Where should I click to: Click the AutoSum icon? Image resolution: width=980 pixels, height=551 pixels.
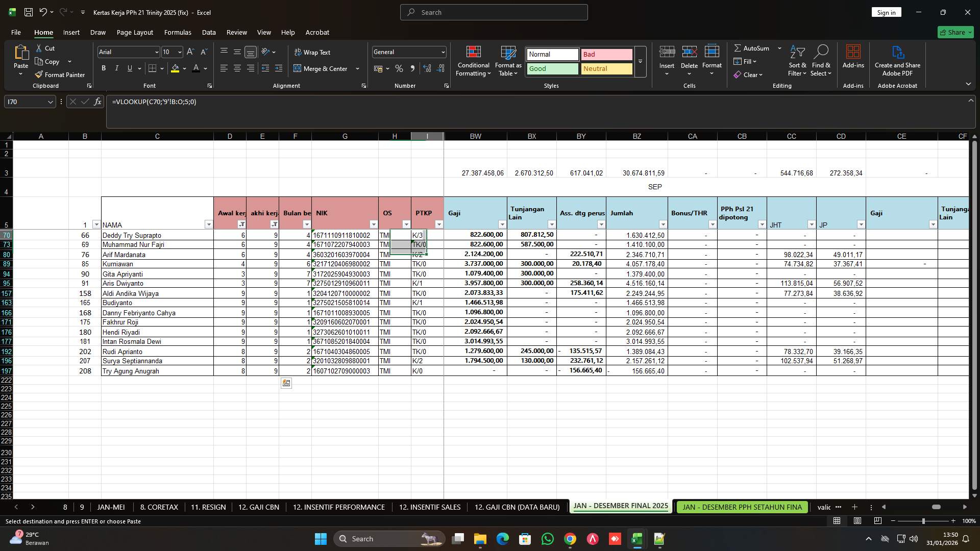click(x=754, y=48)
